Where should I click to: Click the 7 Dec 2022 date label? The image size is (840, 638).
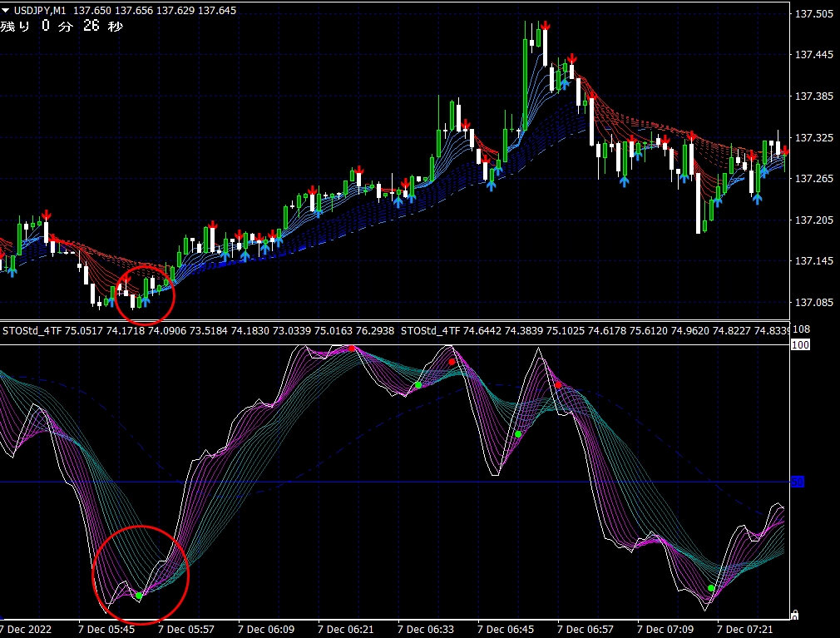(x=27, y=630)
